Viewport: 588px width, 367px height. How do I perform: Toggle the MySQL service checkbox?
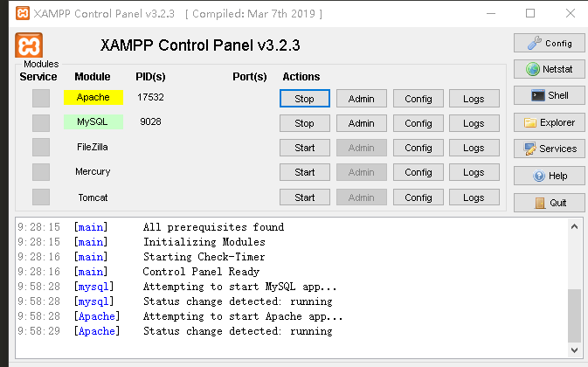(41, 122)
